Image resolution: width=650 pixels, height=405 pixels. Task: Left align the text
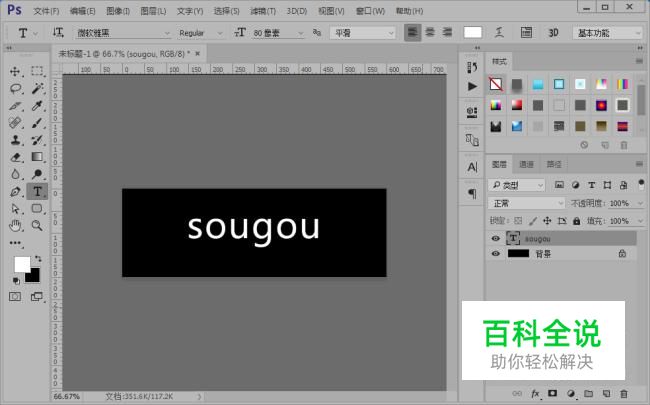pos(412,32)
